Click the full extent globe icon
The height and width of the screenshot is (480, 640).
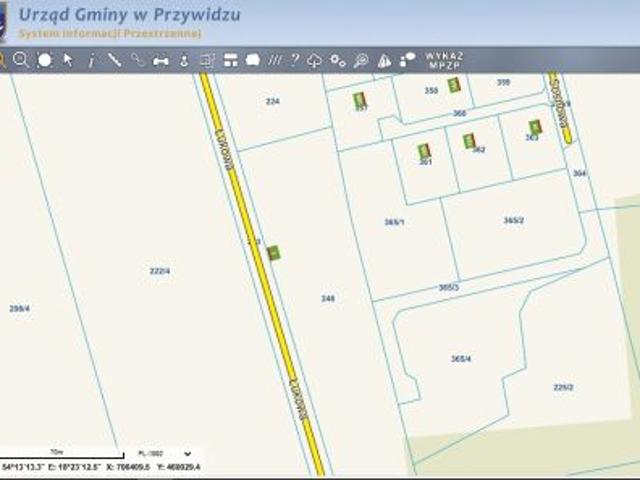44,60
